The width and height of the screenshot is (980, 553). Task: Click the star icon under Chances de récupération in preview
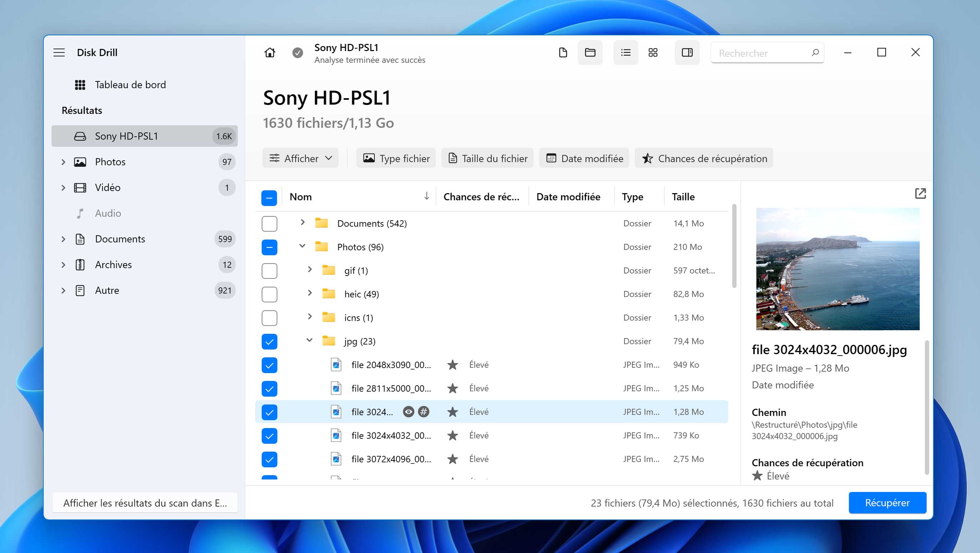tap(757, 476)
